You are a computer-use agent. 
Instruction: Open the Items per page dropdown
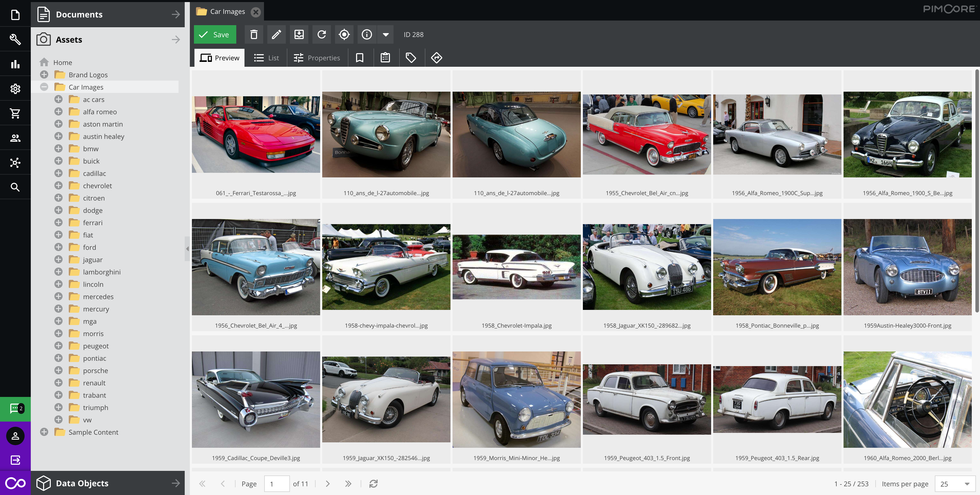point(967,484)
